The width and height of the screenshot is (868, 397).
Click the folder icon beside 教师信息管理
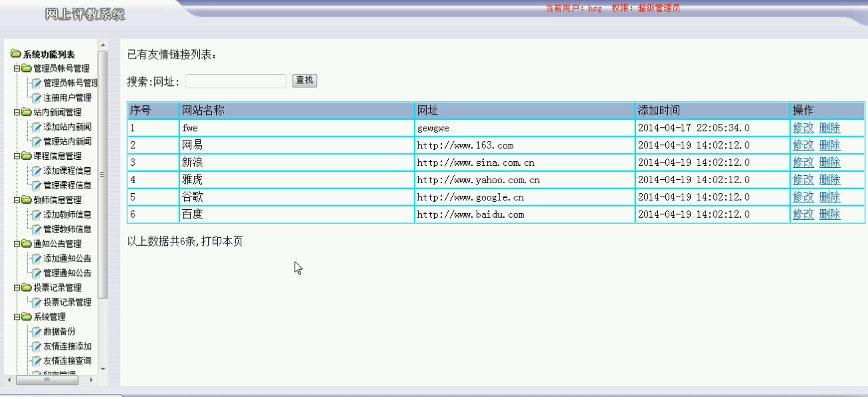pos(27,200)
